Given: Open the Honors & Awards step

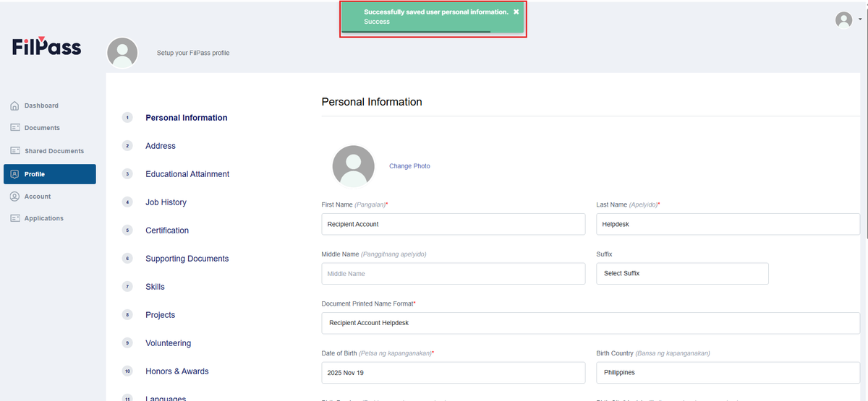Looking at the screenshot, I should click(x=176, y=371).
